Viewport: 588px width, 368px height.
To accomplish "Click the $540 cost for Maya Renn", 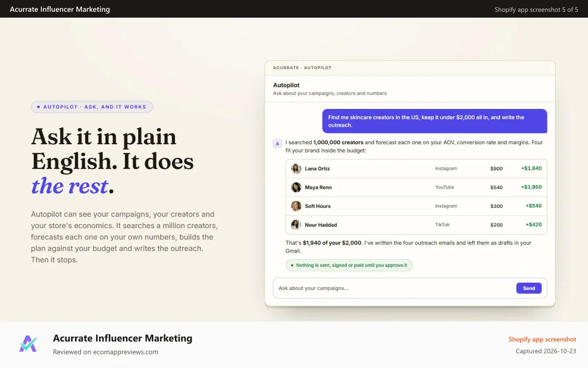I will (x=496, y=187).
